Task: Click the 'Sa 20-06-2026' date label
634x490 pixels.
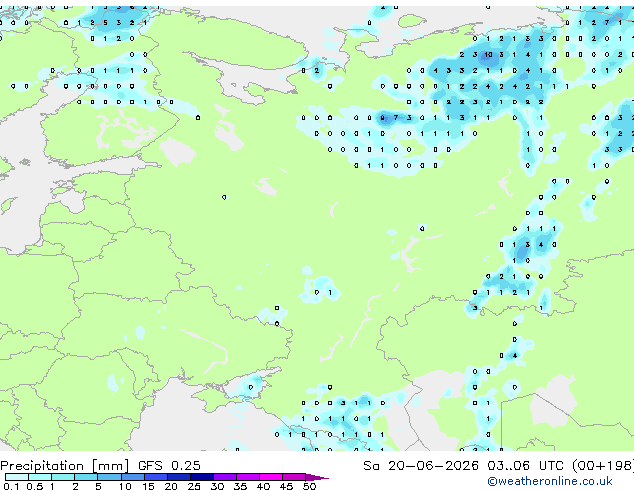Action: tap(421, 466)
